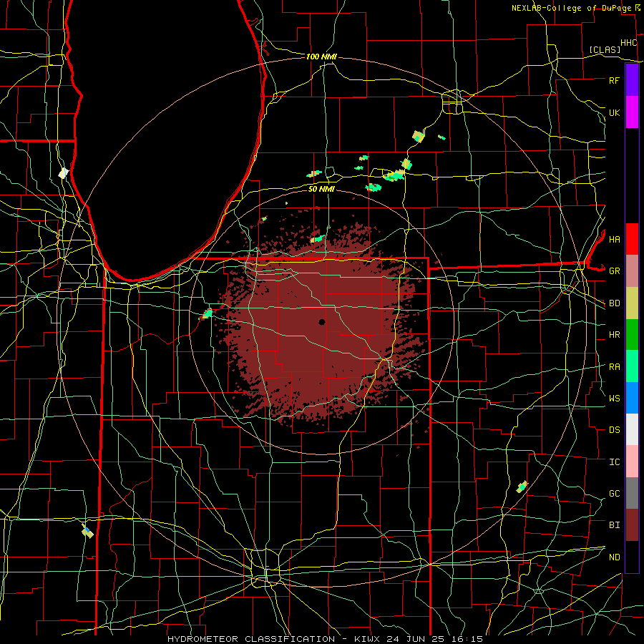This screenshot has width=644, height=644.
Task: Pick the dark green HR legend swatch
Action: click(x=632, y=335)
